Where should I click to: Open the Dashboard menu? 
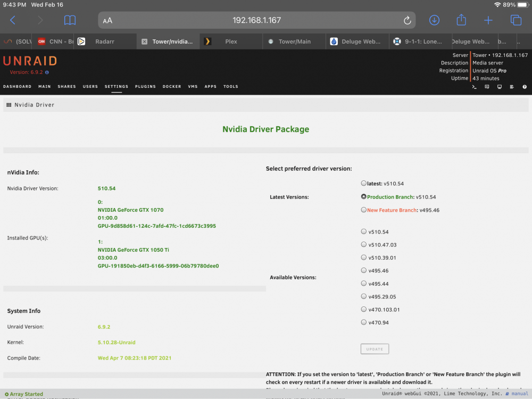[18, 87]
